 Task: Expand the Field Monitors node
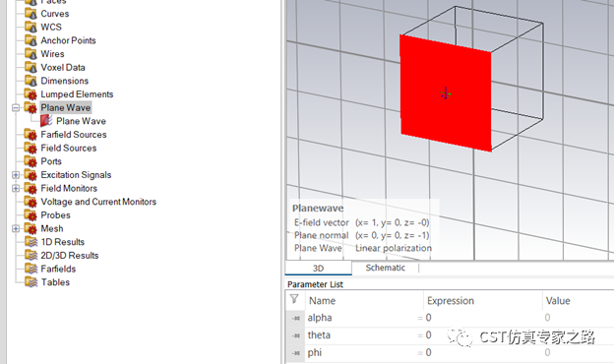click(x=16, y=188)
